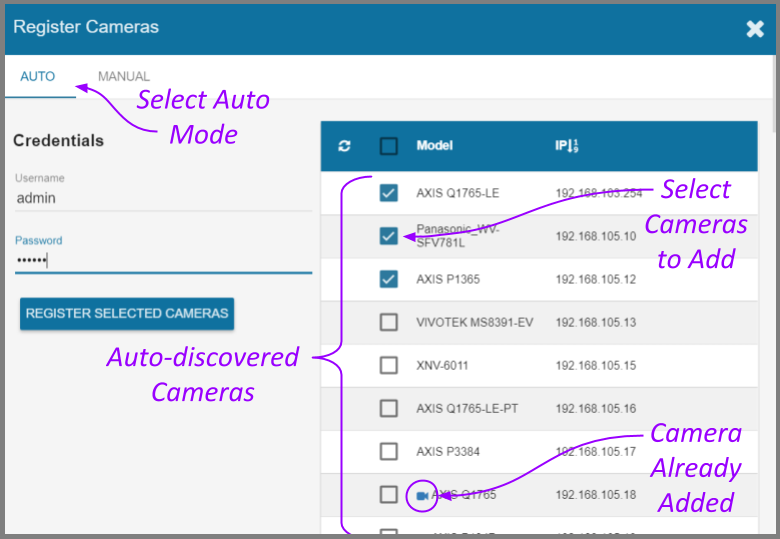Uncheck the Panasonic WV-SFV781L checkbox

(389, 236)
